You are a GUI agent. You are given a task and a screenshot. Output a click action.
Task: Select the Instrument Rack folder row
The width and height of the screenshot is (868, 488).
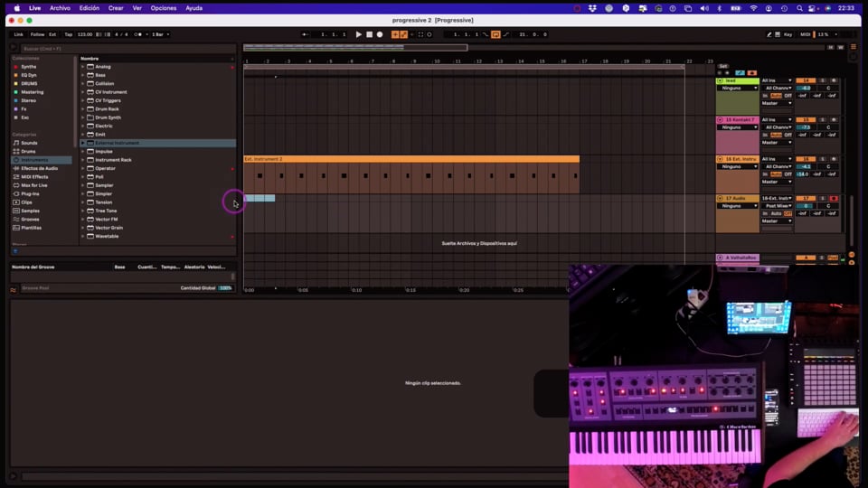pos(157,160)
